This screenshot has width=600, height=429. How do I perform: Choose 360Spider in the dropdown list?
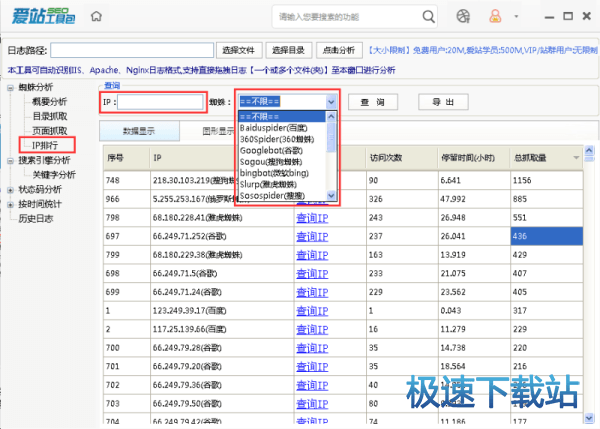pos(282,139)
